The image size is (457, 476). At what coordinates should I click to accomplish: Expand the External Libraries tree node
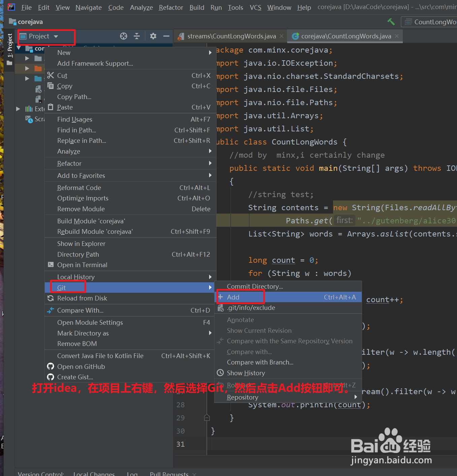click(x=18, y=109)
